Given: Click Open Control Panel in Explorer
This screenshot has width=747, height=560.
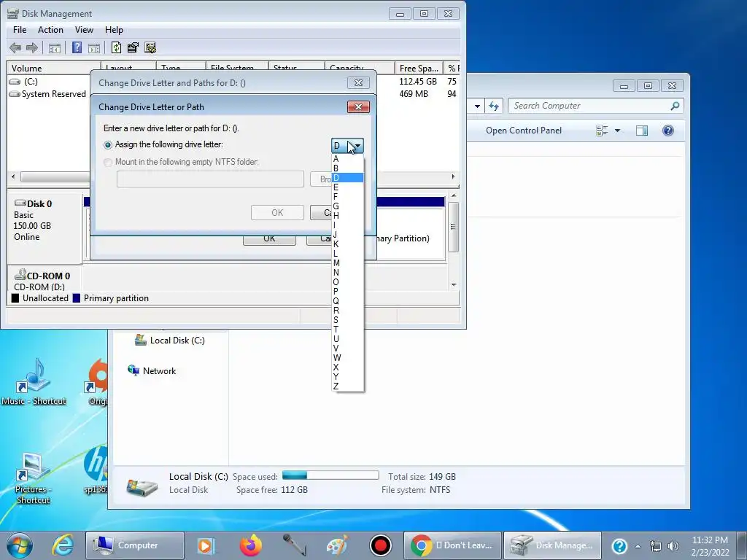Looking at the screenshot, I should point(524,131).
